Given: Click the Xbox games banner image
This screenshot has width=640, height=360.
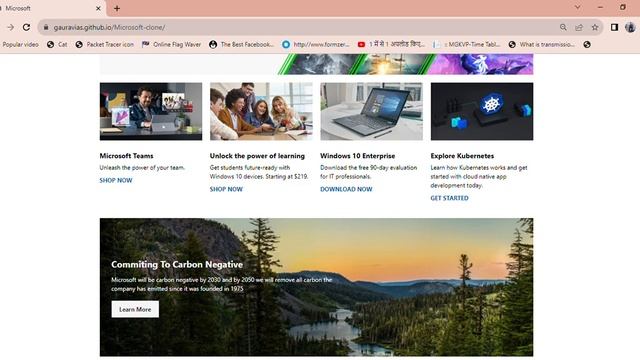Looking at the screenshot, I should (x=316, y=64).
